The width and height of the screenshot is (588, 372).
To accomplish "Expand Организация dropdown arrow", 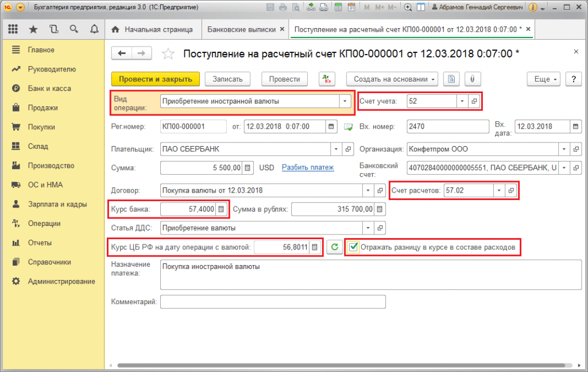I will click(564, 149).
